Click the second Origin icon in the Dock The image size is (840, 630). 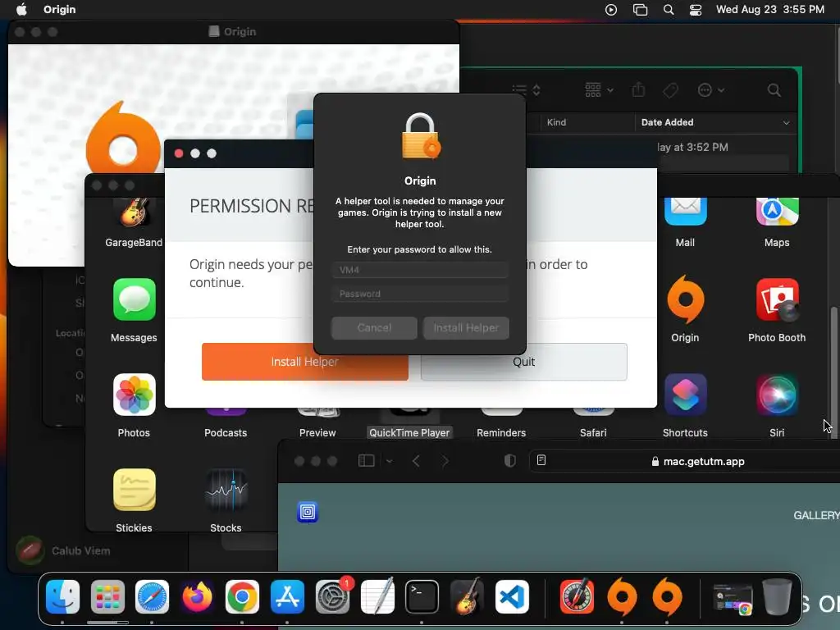tap(668, 597)
